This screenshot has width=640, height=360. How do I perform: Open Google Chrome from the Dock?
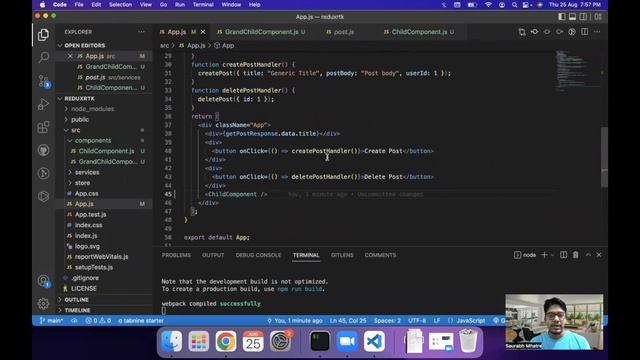[226, 341]
